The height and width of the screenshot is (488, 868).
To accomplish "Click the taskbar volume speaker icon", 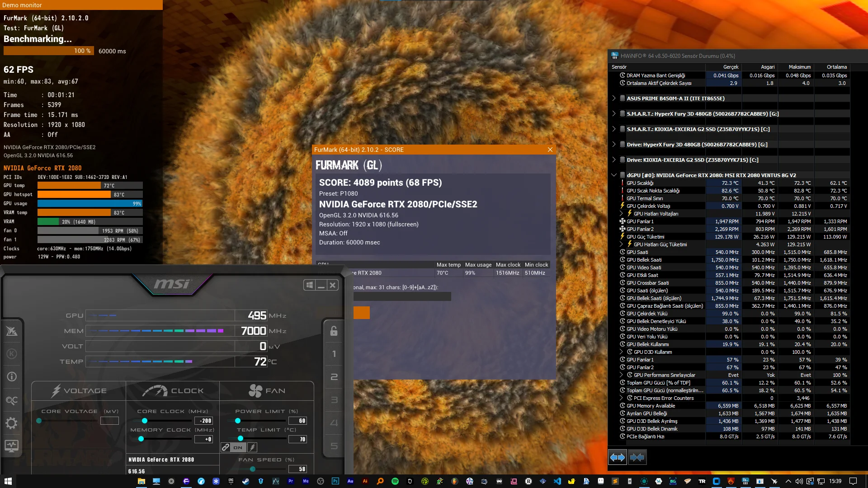I will coord(799,481).
